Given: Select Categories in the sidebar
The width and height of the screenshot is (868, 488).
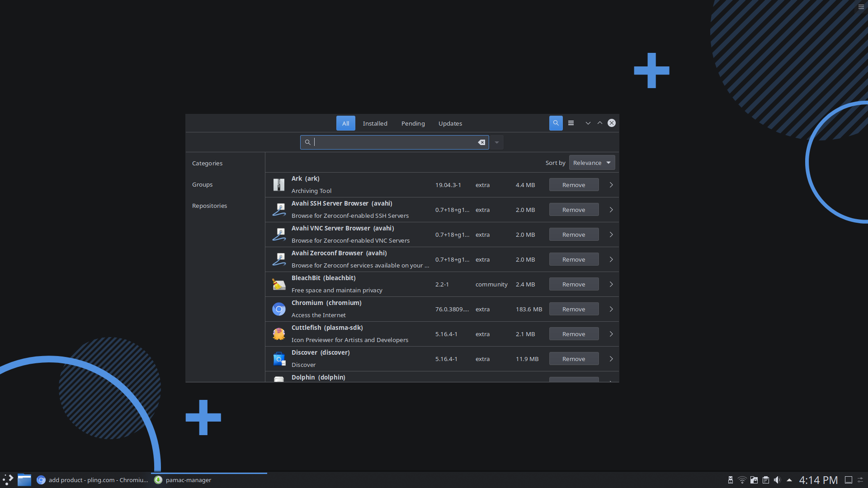Looking at the screenshot, I should pyautogui.click(x=207, y=163).
